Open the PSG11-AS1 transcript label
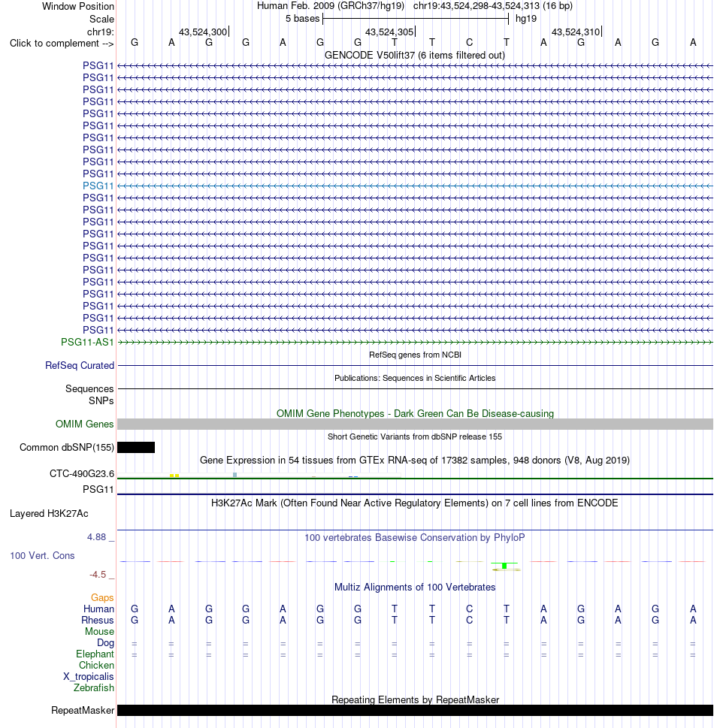The width and height of the screenshot is (714, 728). pyautogui.click(x=87, y=342)
